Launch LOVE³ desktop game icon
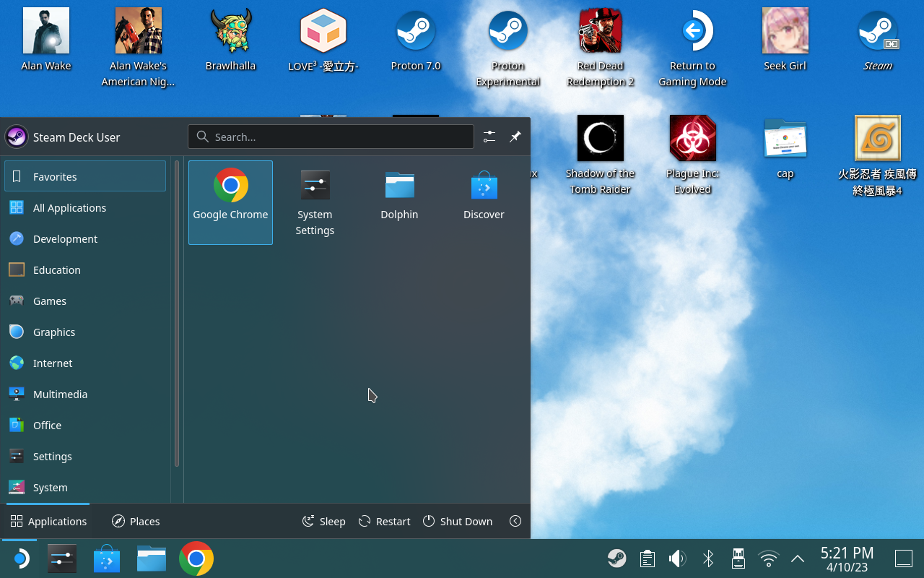 coord(323,40)
